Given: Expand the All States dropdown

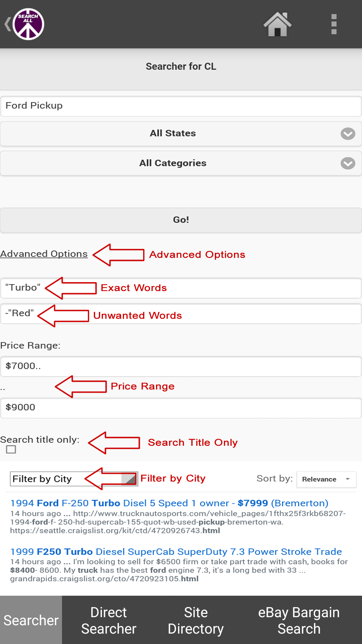Looking at the screenshot, I should click(x=181, y=133).
